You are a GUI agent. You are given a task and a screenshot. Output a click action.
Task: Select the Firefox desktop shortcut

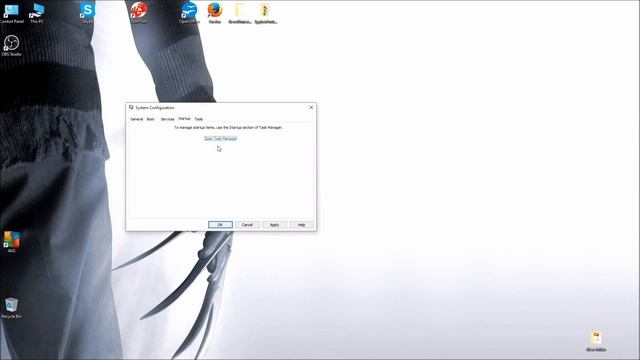point(215,13)
